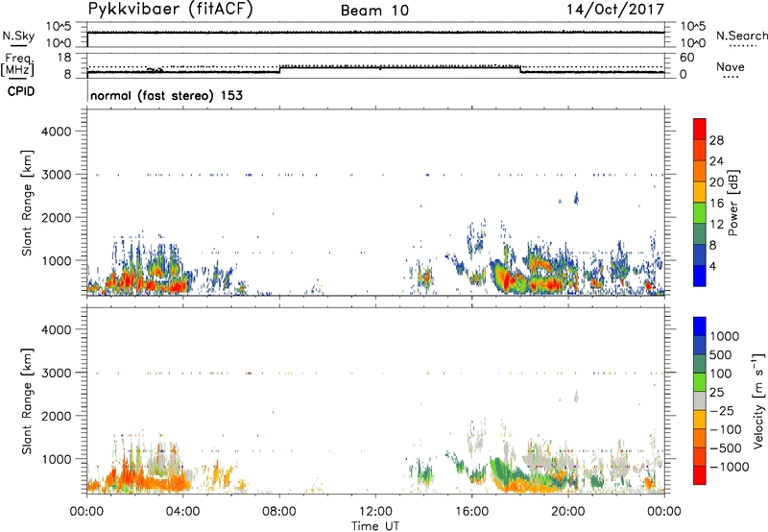The height and width of the screenshot is (532, 768).
Task: Click the frequency step-down near 18:00
Action: [x=520, y=69]
